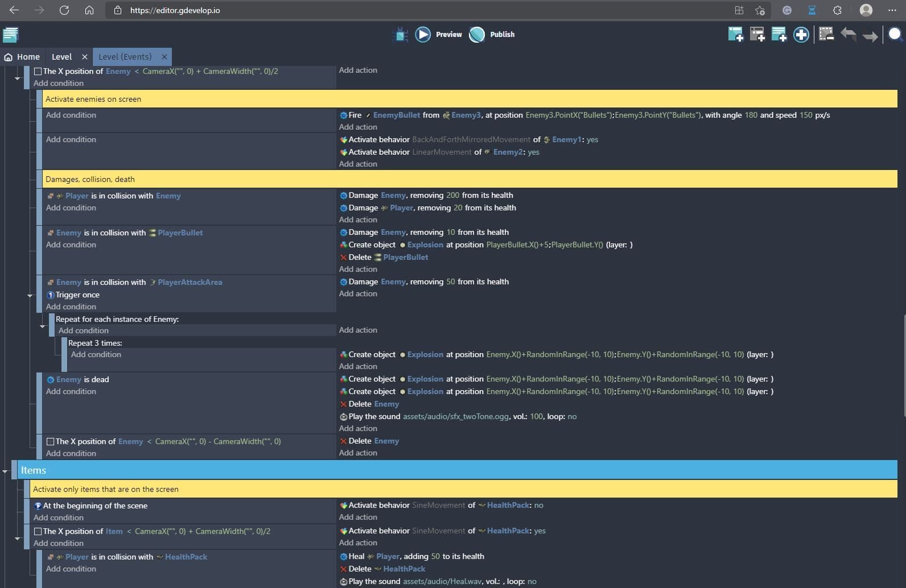The height and width of the screenshot is (588, 906).
Task: Toggle the invert box for Enemy < CameraX + CameraWidth/2
Action: tap(38, 72)
